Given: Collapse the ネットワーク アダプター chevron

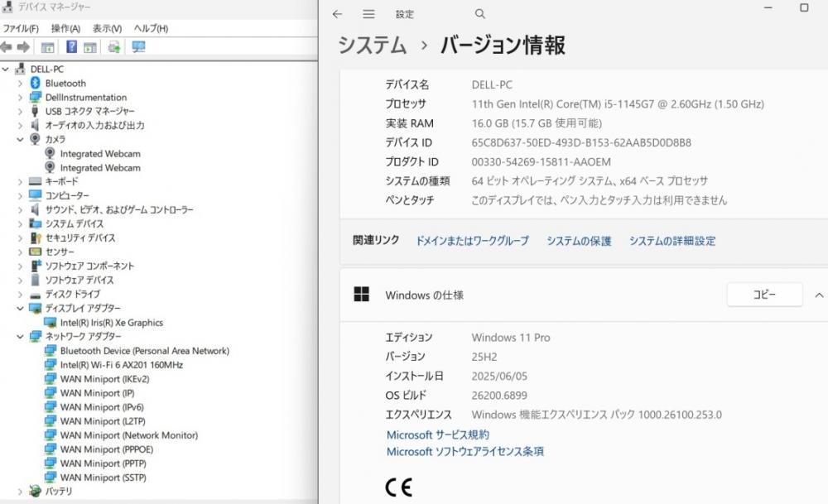Looking at the screenshot, I should (x=20, y=336).
